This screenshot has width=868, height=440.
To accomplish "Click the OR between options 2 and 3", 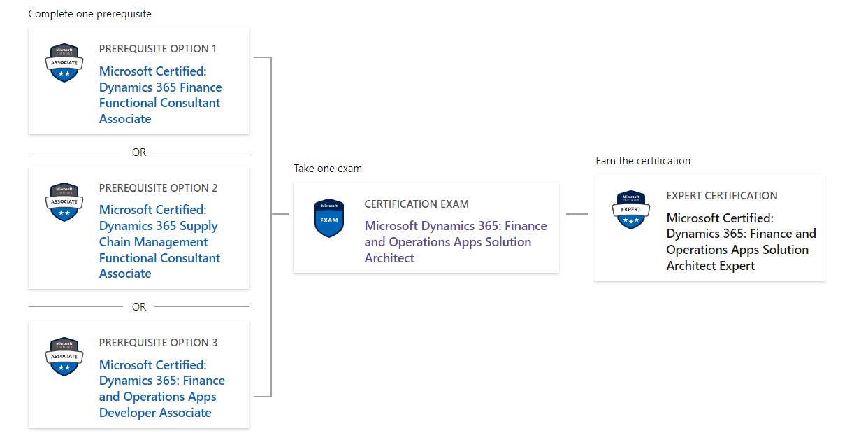I will pyautogui.click(x=139, y=307).
